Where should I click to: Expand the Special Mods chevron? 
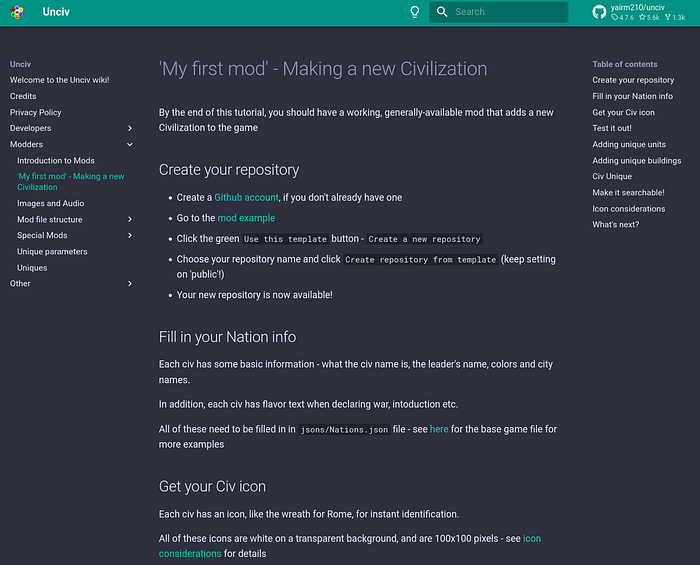click(130, 236)
